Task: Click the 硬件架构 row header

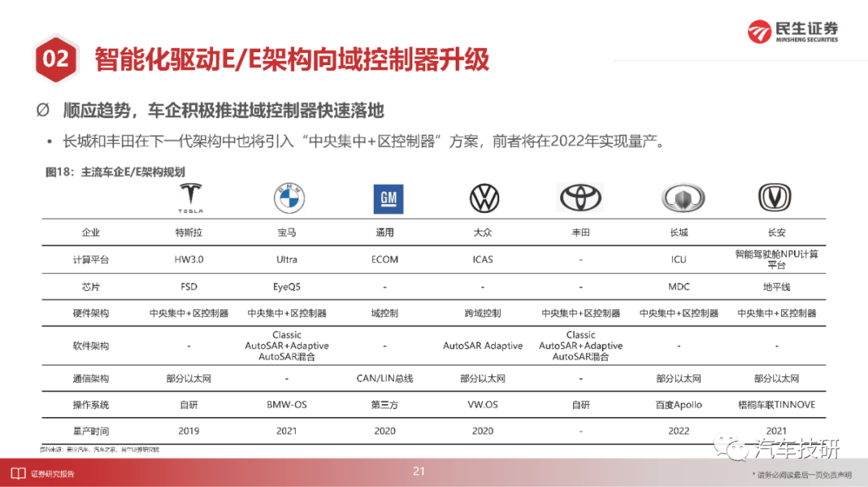Action: pyautogui.click(x=91, y=313)
